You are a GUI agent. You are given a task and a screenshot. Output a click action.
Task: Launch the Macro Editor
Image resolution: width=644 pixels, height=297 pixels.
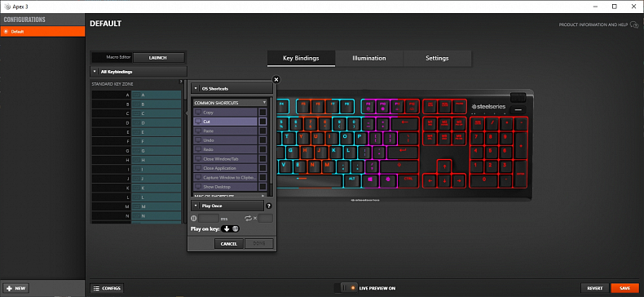pyautogui.click(x=158, y=58)
